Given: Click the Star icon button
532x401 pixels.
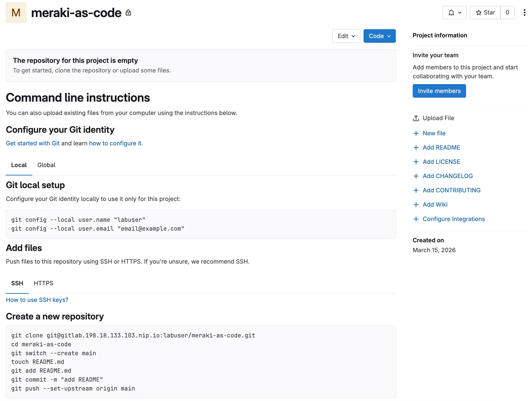Looking at the screenshot, I should (485, 12).
